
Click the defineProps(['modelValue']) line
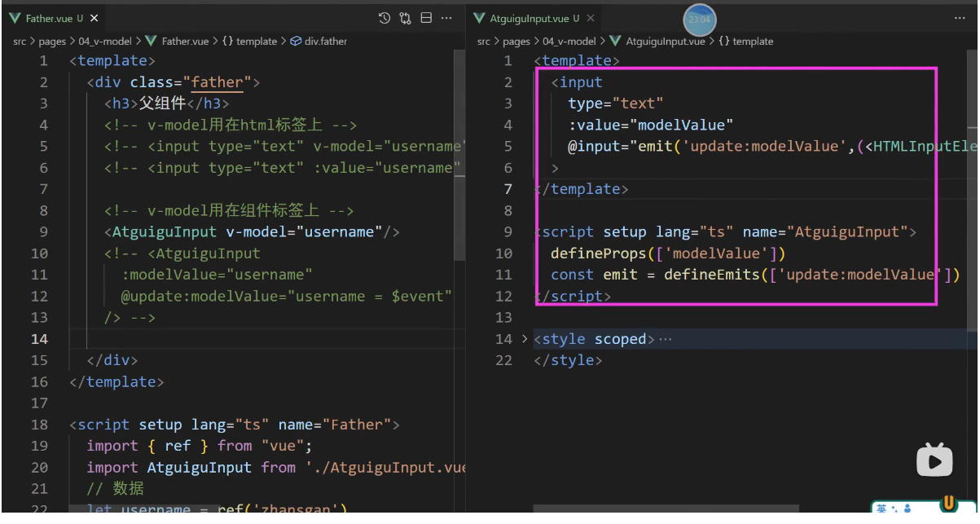coord(669,253)
